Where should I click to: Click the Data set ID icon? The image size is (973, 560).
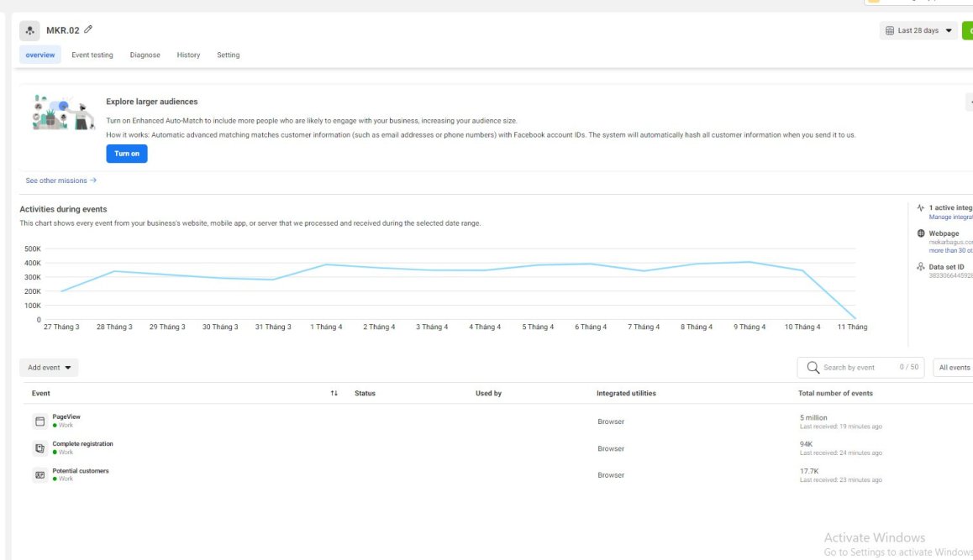coord(921,267)
